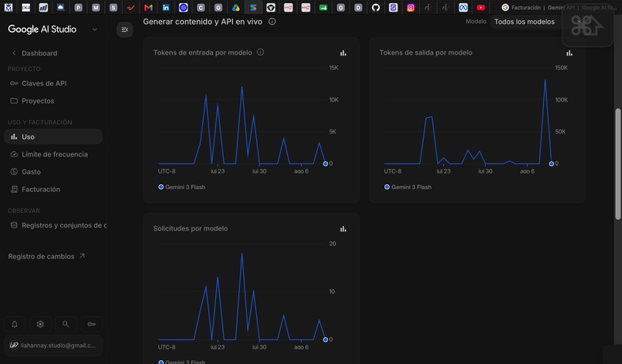622x364 pixels.
Task: Open the pinned tab labeled D
Action: [358, 8]
